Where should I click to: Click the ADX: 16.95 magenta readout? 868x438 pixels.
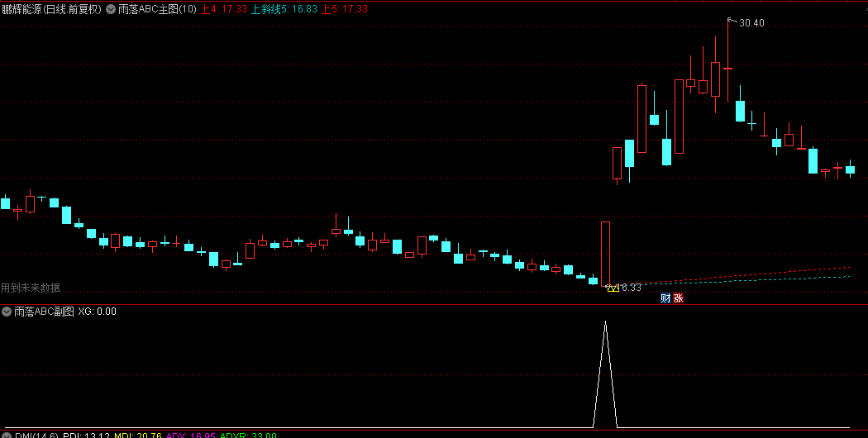(190, 436)
